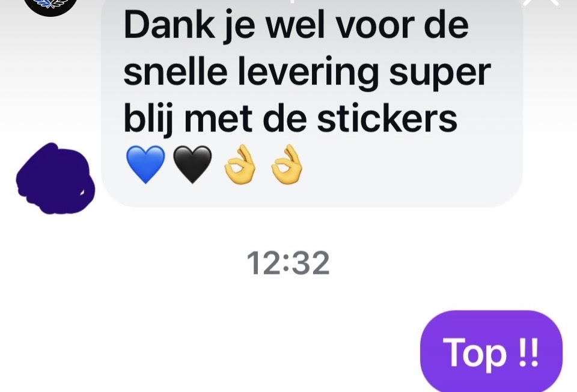Tap the word "levering" in the message
Viewport: 577px width, 392px height.
pyautogui.click(x=308, y=73)
